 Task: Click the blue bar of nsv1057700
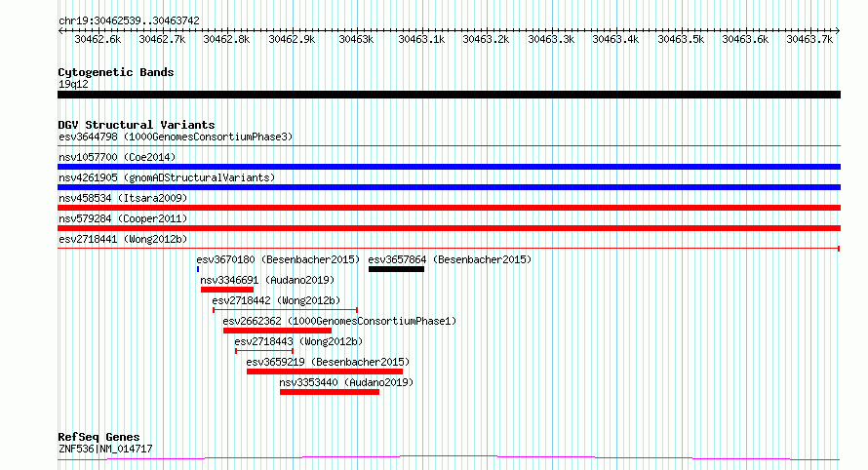click(449, 167)
